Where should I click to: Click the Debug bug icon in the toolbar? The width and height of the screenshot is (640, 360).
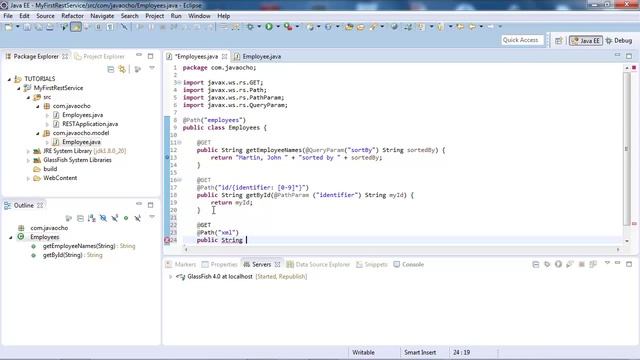point(250,27)
